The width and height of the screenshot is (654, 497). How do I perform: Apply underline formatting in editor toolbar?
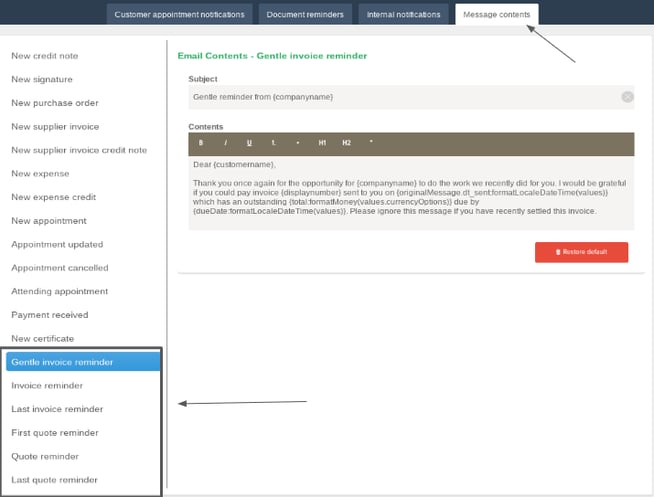pos(249,143)
